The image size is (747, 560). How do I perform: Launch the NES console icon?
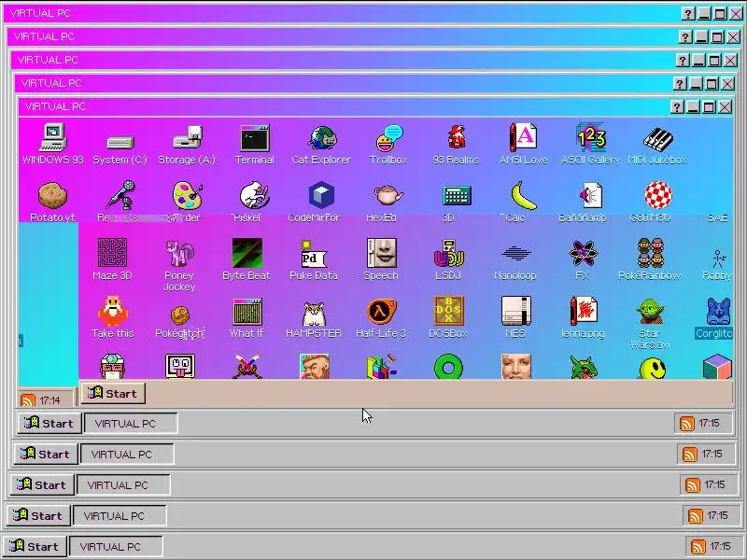515,311
